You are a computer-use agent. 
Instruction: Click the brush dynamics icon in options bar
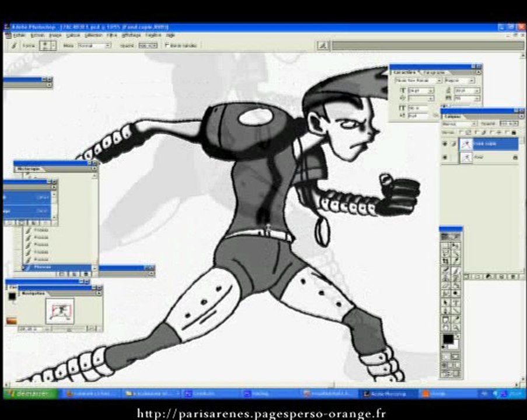323,45
